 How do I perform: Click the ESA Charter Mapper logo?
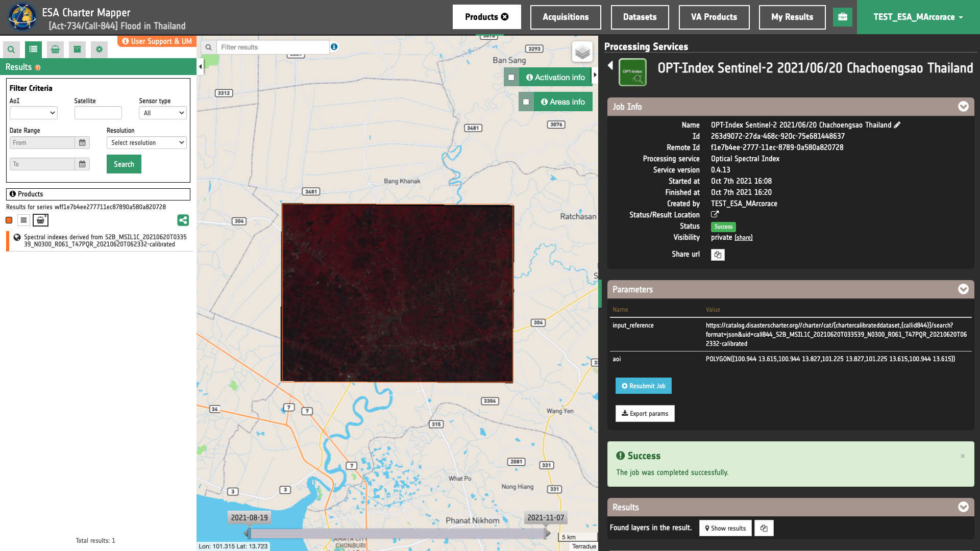click(x=22, y=17)
